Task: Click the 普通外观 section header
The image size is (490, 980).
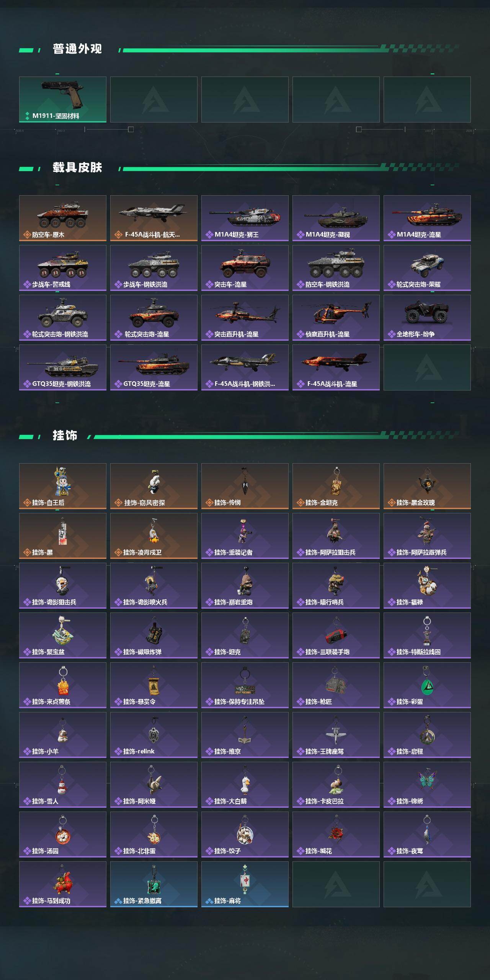Action: click(77, 49)
